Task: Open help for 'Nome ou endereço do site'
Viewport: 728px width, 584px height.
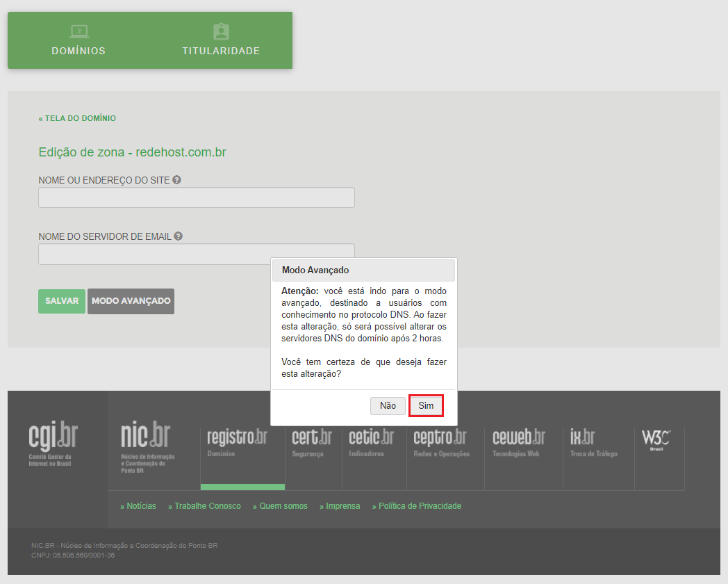Action: pos(177,179)
